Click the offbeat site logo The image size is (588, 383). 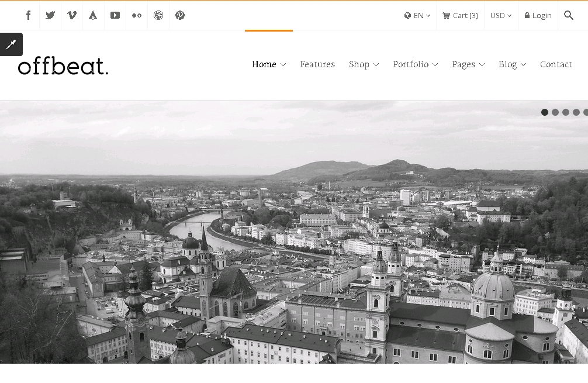point(63,65)
